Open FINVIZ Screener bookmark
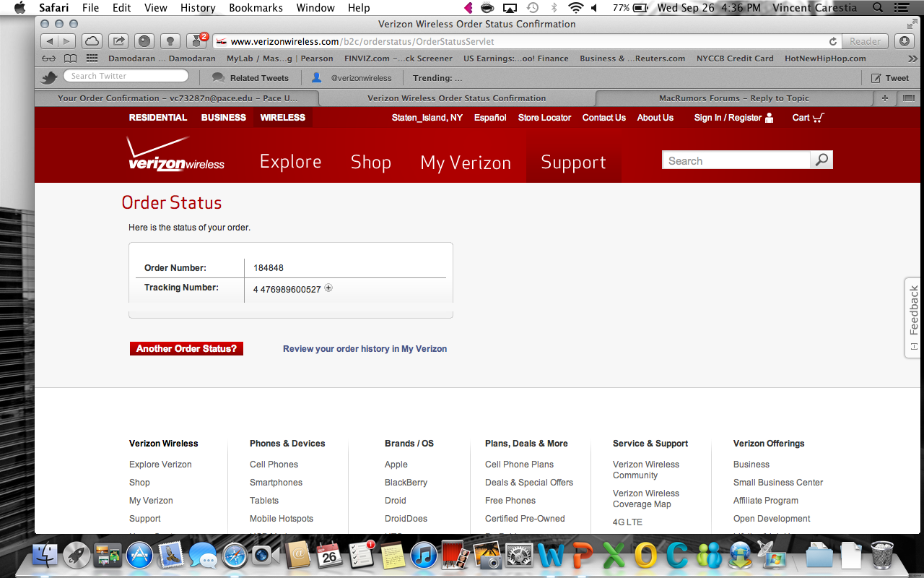924x578 pixels. coord(398,59)
